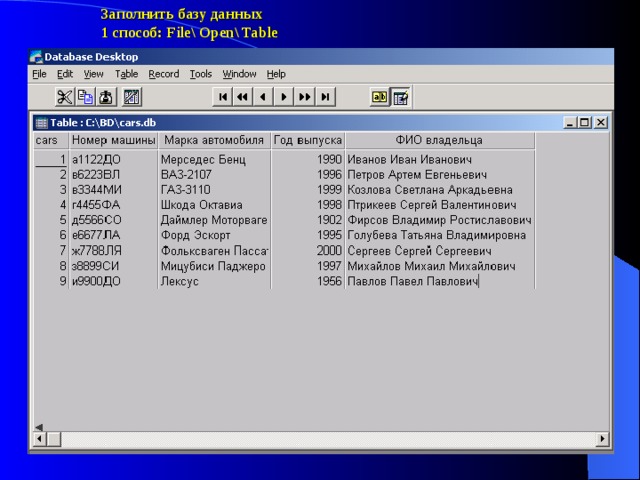Minimize the cars.db table window
The image size is (640, 480).
click(570, 122)
